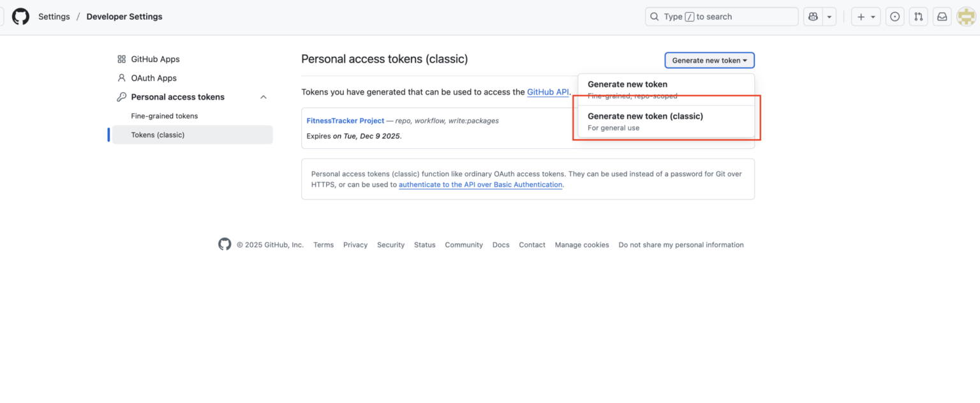Open the Notifications inbox icon
This screenshot has width=980, height=403.
pos(942,17)
